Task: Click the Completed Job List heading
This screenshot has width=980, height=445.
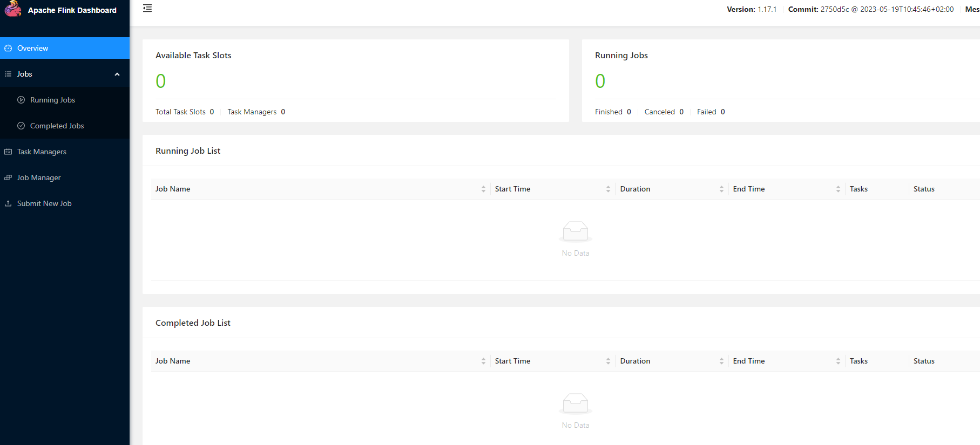Action: pyautogui.click(x=193, y=323)
